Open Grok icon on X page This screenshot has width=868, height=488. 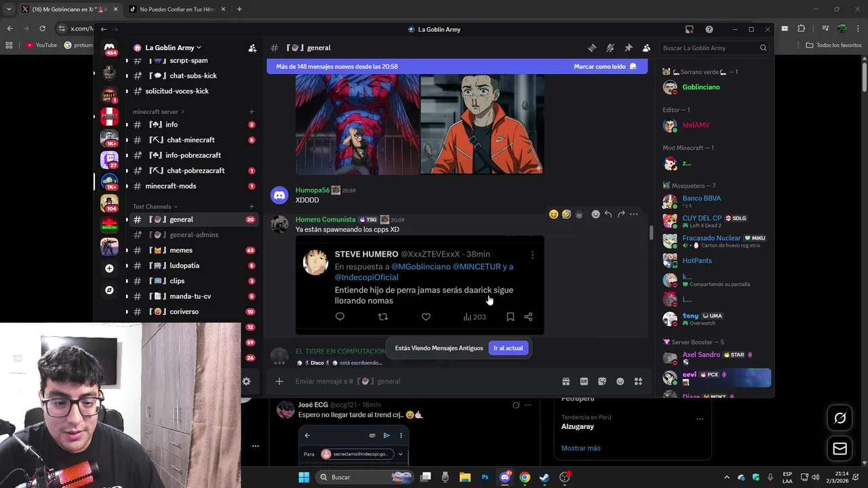pos(840,418)
